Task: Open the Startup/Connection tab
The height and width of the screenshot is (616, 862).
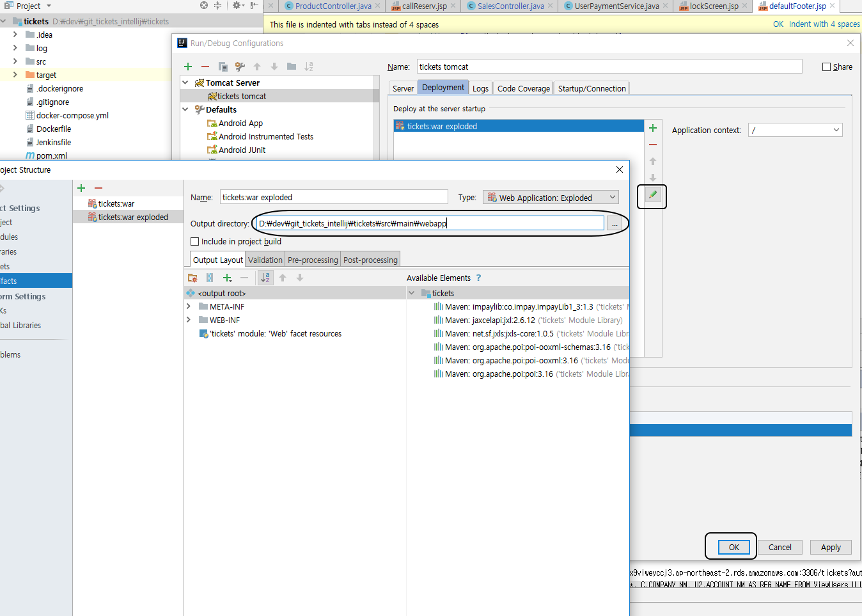Action: click(592, 88)
